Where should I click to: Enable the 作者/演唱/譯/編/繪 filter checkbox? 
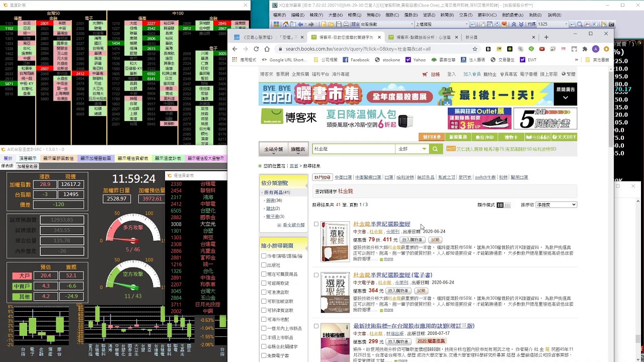coord(264,256)
